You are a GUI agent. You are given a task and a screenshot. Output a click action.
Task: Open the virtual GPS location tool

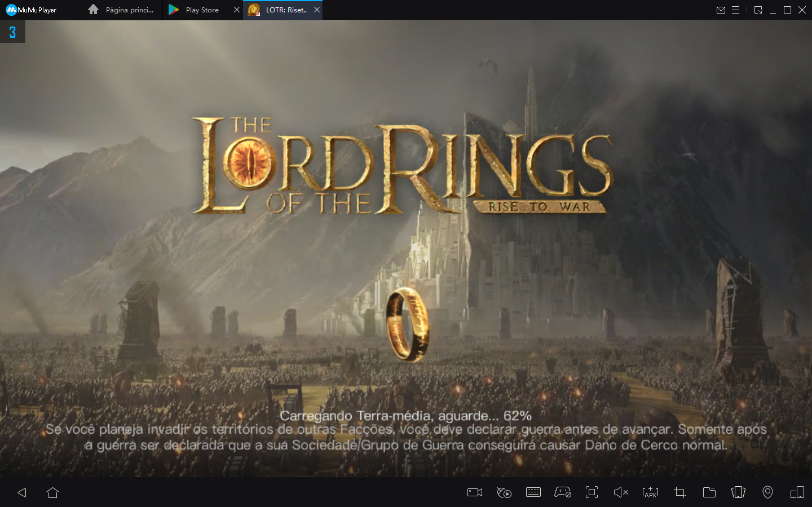click(767, 492)
